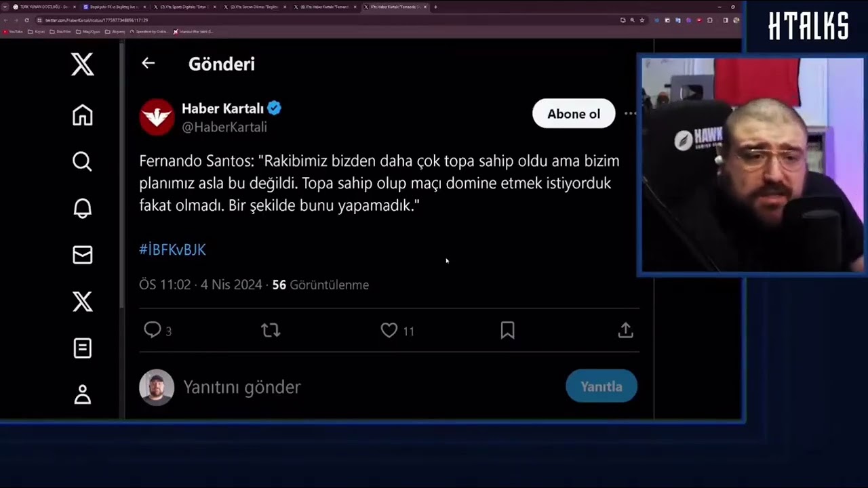The width and height of the screenshot is (868, 488).
Task: Click the reply count 3
Action: (x=168, y=331)
